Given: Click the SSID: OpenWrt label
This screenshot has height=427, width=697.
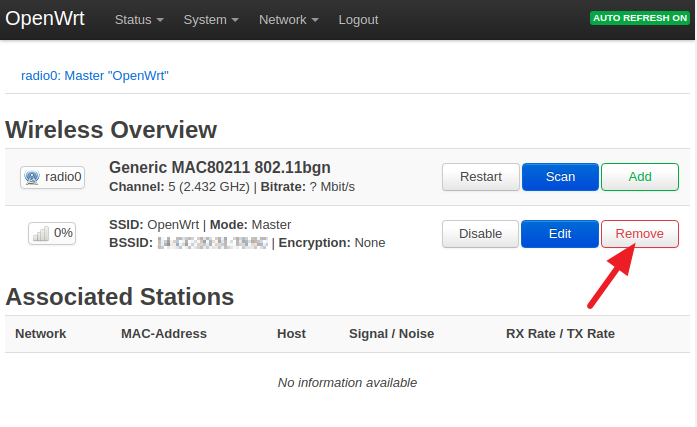Looking at the screenshot, I should coord(154,225).
